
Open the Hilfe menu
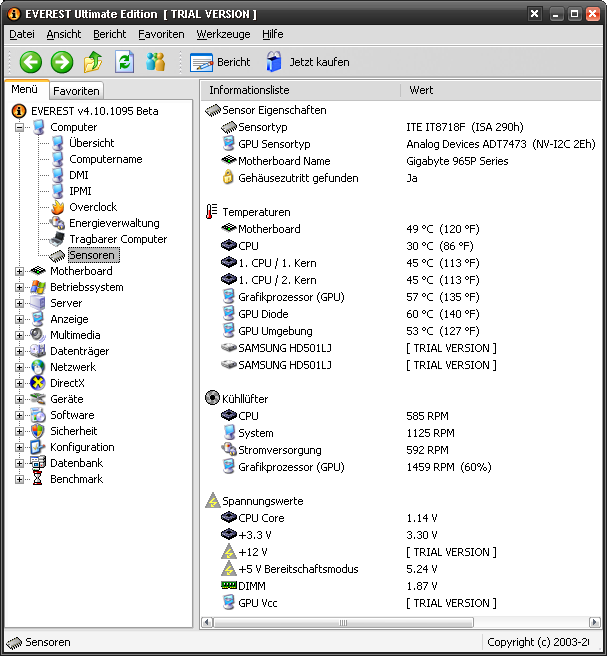[x=273, y=34]
